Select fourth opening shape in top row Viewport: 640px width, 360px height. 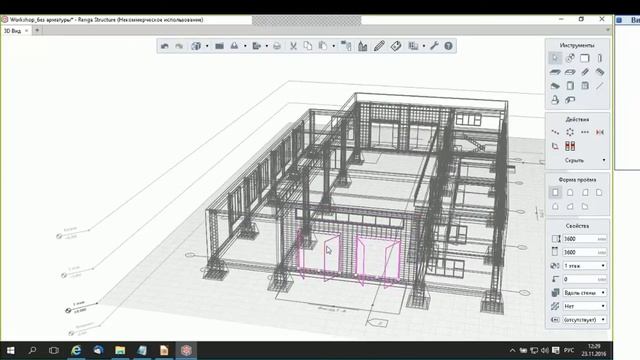599,193
